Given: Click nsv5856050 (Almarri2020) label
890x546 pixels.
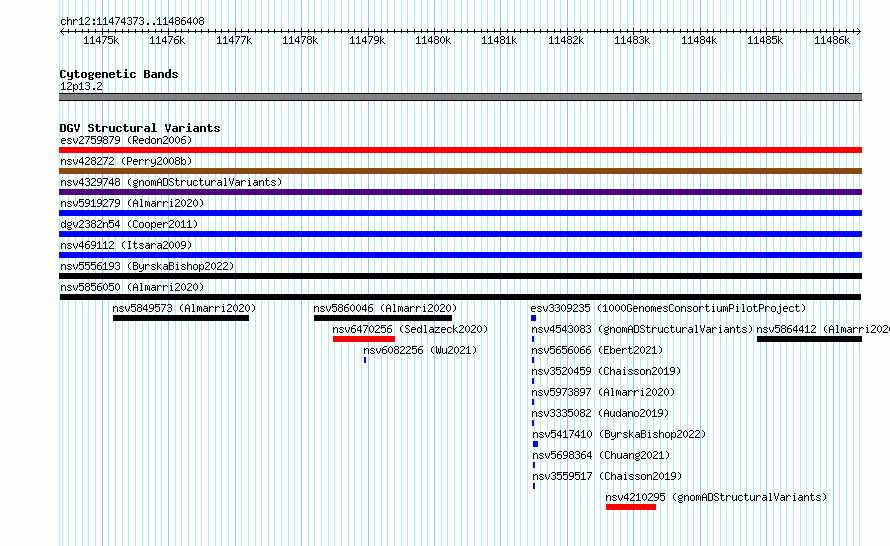Looking at the screenshot, I should (132, 287).
